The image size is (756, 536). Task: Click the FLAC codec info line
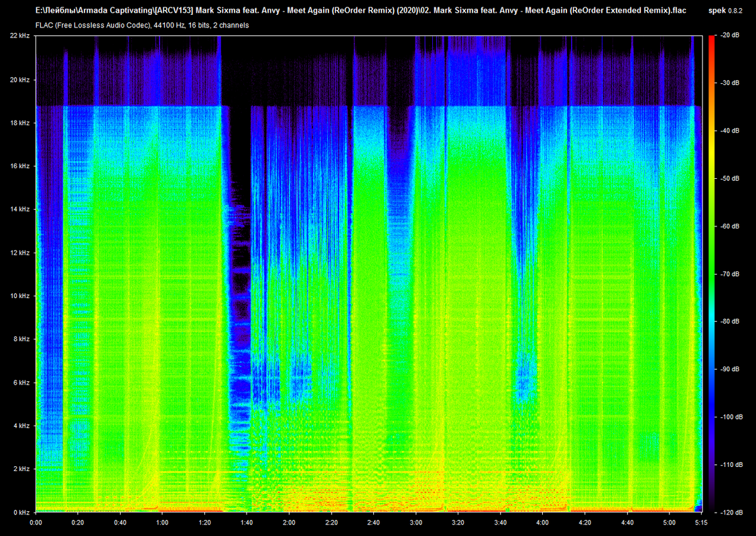pyautogui.click(x=142, y=25)
